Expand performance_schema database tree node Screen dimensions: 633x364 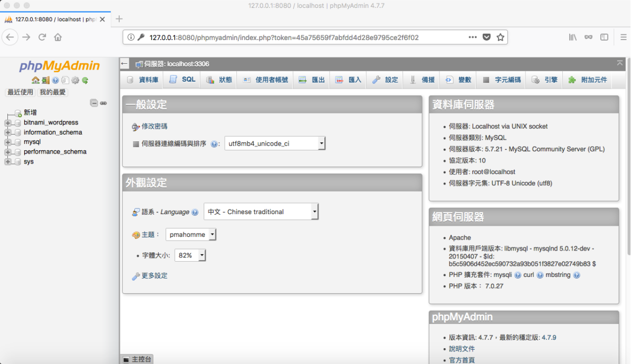point(7,152)
